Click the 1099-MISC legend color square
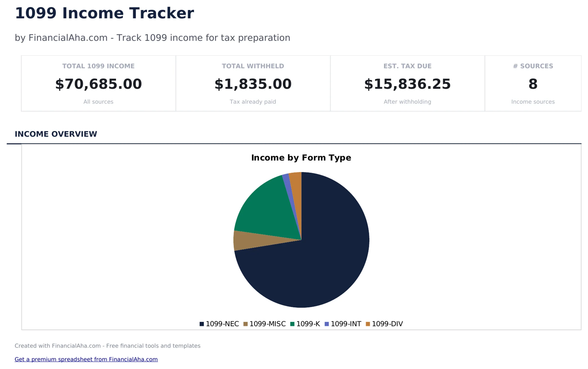The image size is (588, 369). tap(245, 323)
